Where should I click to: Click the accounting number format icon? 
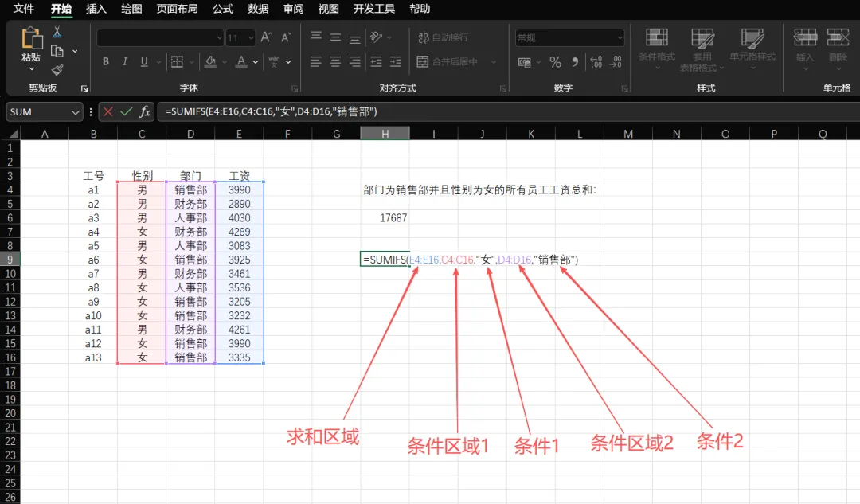pos(525,62)
